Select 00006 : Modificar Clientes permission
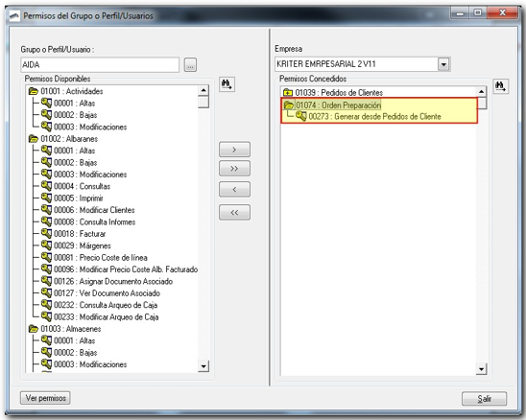This screenshot has width=526, height=420. pos(94,210)
